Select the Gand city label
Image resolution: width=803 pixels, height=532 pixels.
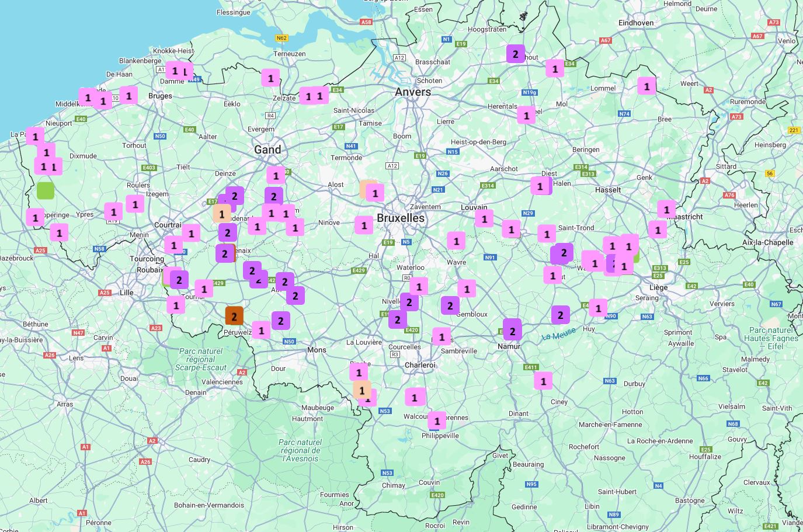(x=267, y=149)
